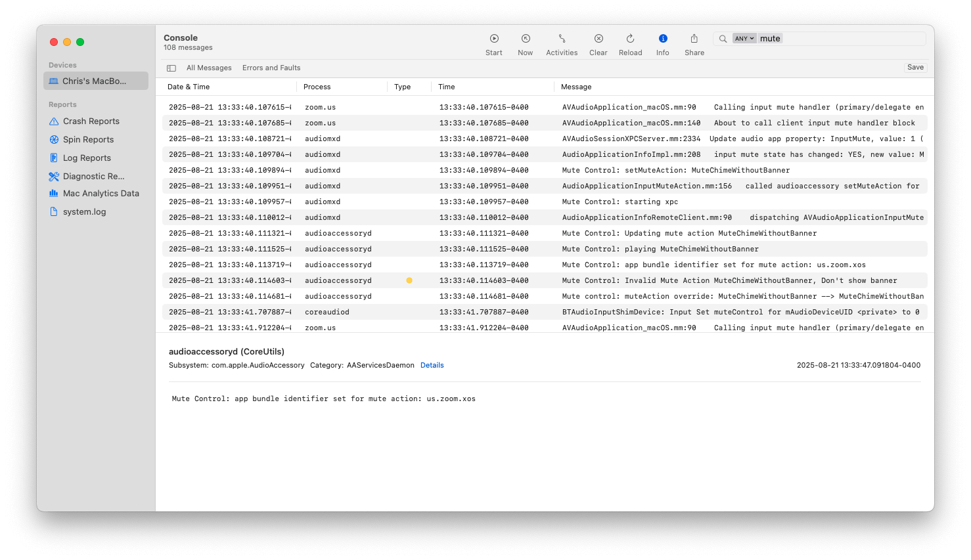
Task: Select the audiomxd row at 13:33:40.109704
Action: click(545, 154)
